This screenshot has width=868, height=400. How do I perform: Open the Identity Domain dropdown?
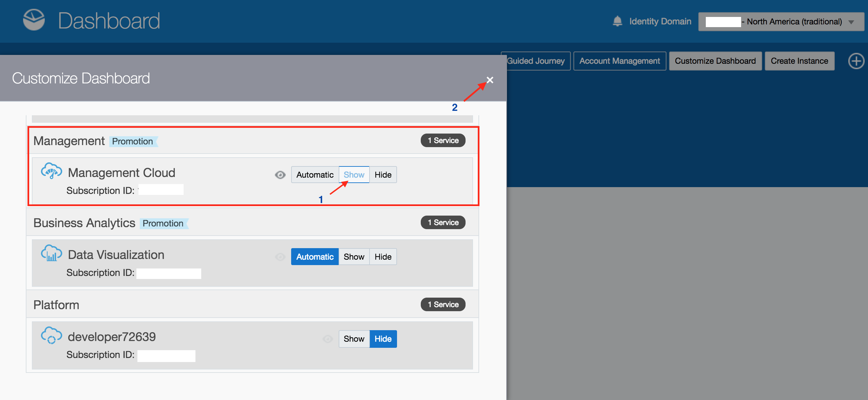coord(781,22)
